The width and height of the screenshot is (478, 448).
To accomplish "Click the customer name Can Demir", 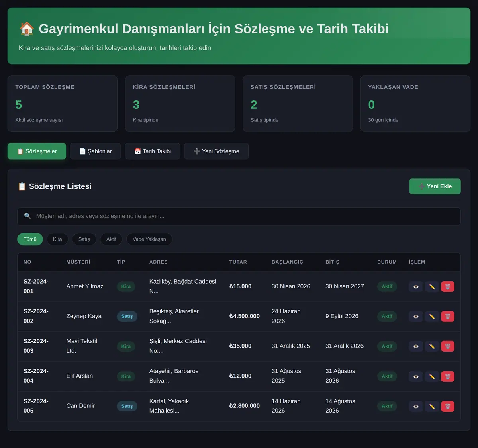I will point(80,406).
